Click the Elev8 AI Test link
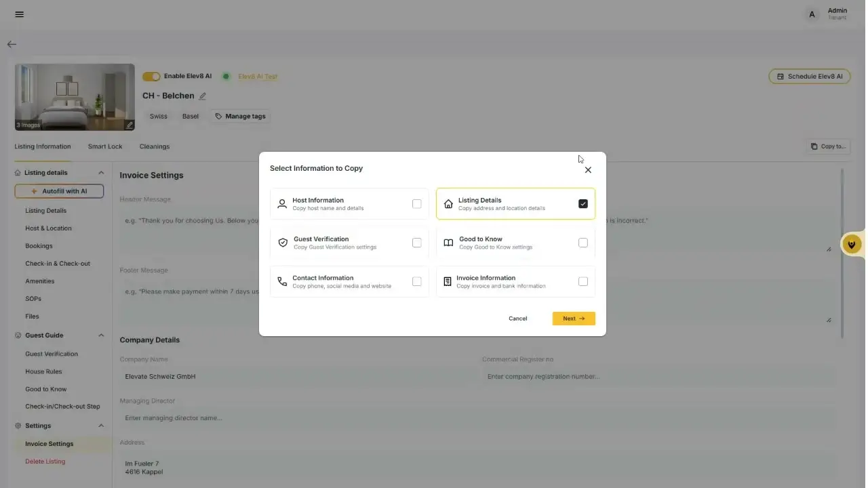This screenshot has width=868, height=488. [x=258, y=77]
